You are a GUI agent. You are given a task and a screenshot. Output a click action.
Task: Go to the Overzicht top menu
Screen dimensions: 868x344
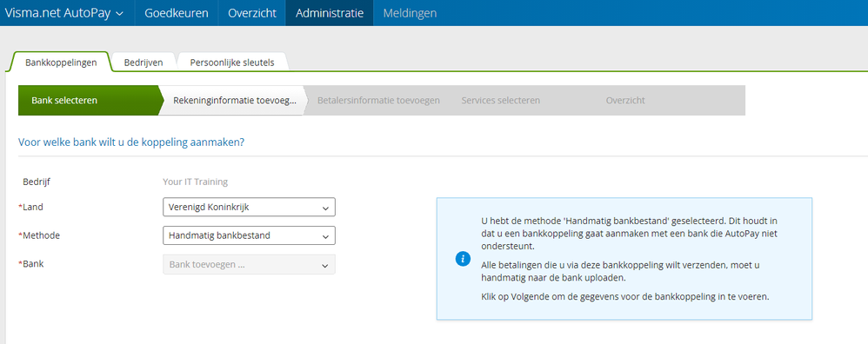point(252,13)
